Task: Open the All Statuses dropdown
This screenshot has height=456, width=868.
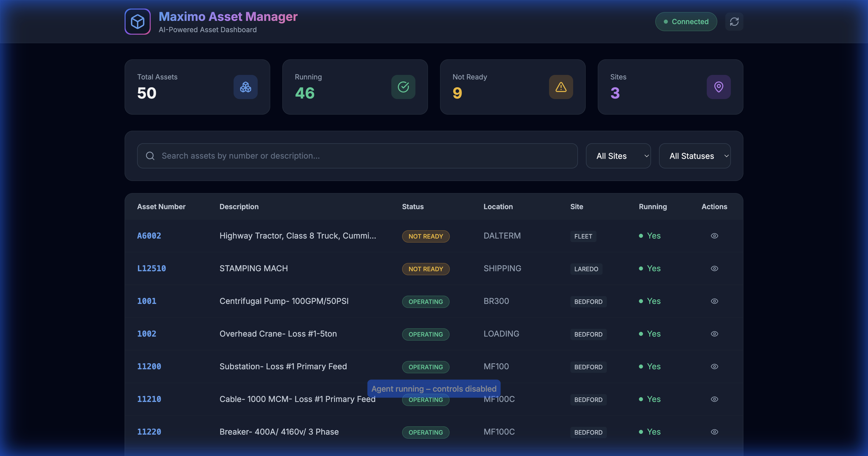Action: click(x=695, y=156)
